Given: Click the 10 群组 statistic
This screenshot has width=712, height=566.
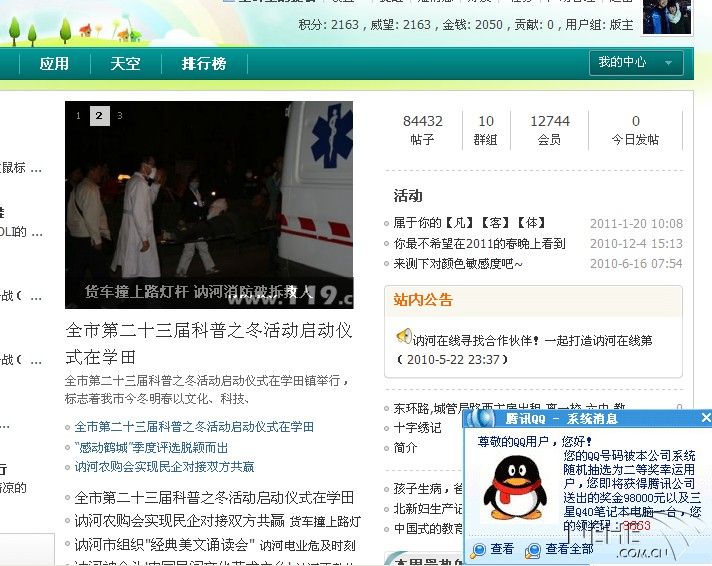Looking at the screenshot, I should (485, 130).
